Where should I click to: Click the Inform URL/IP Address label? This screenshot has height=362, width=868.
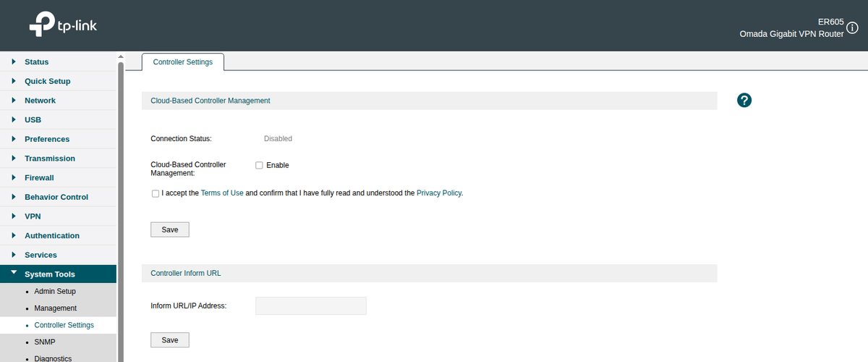(189, 306)
